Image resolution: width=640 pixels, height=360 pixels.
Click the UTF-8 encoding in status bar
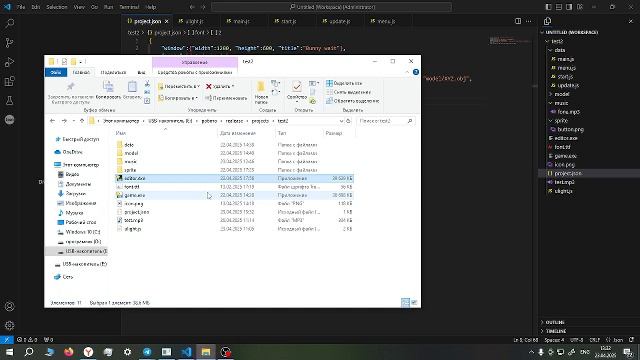click(x=576, y=340)
